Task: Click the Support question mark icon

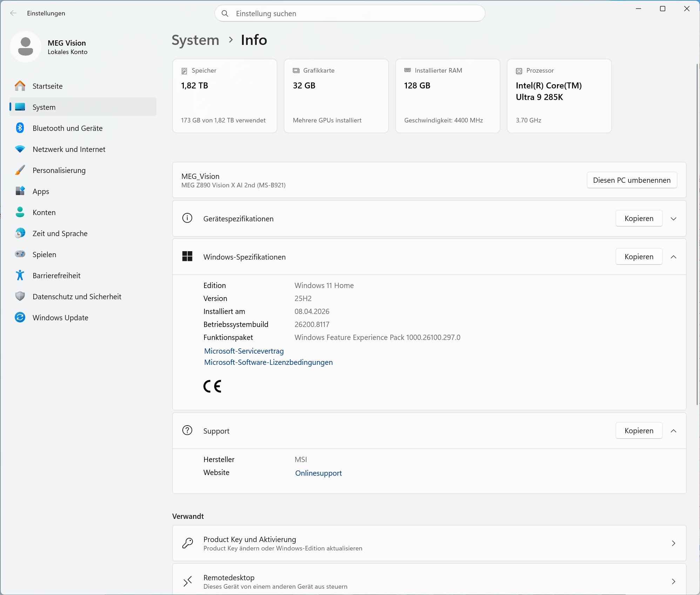Action: pyautogui.click(x=187, y=430)
